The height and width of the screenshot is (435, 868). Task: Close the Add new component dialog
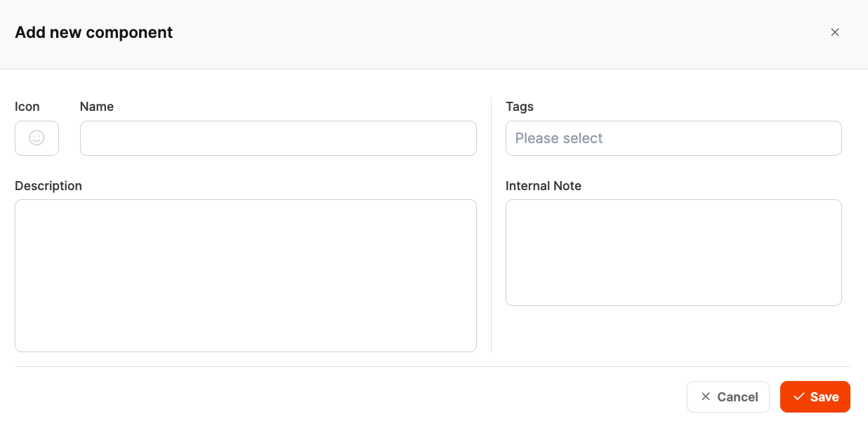click(x=835, y=32)
